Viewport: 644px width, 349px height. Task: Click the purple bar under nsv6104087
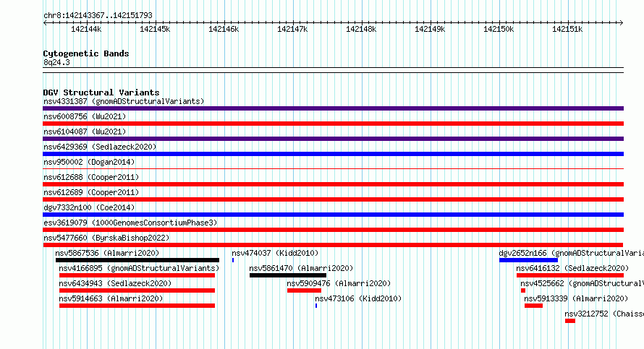click(x=333, y=139)
